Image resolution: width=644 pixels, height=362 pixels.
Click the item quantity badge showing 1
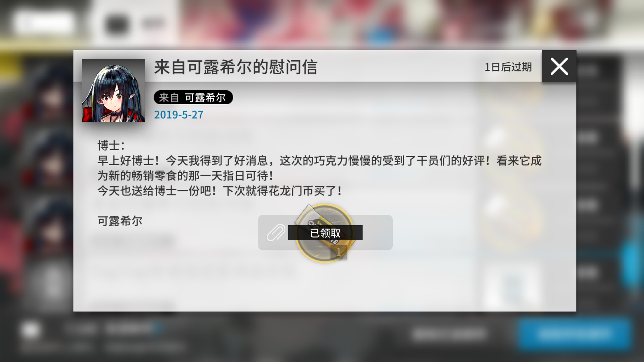(x=338, y=252)
